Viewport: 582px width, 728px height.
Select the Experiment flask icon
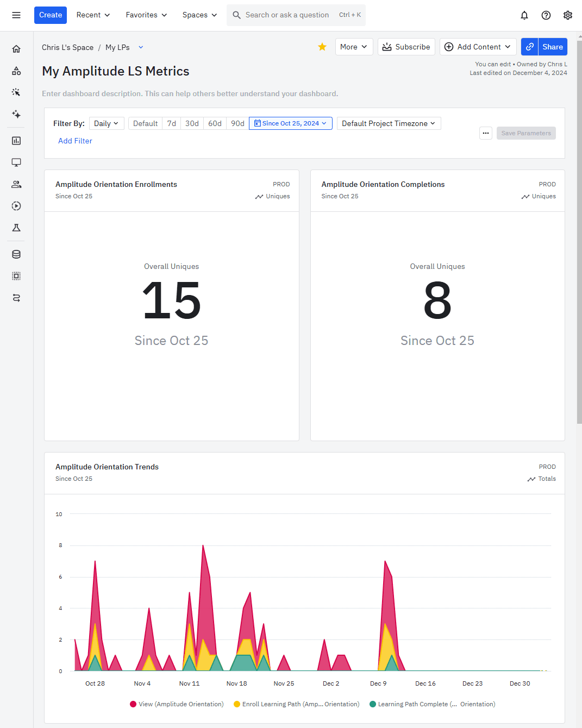(16, 228)
